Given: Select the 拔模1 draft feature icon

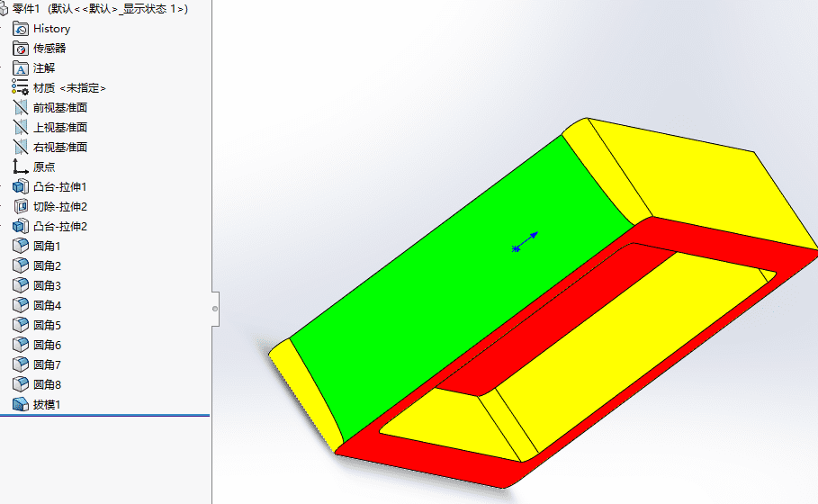Looking at the screenshot, I should 21,404.
